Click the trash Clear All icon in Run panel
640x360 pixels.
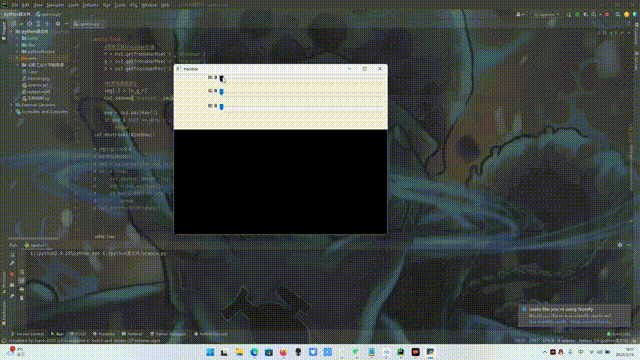pyautogui.click(x=22, y=298)
